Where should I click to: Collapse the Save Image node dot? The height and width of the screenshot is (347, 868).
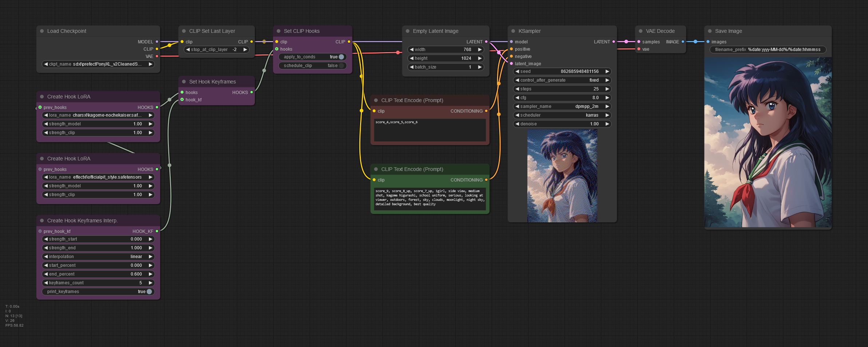tap(710, 31)
